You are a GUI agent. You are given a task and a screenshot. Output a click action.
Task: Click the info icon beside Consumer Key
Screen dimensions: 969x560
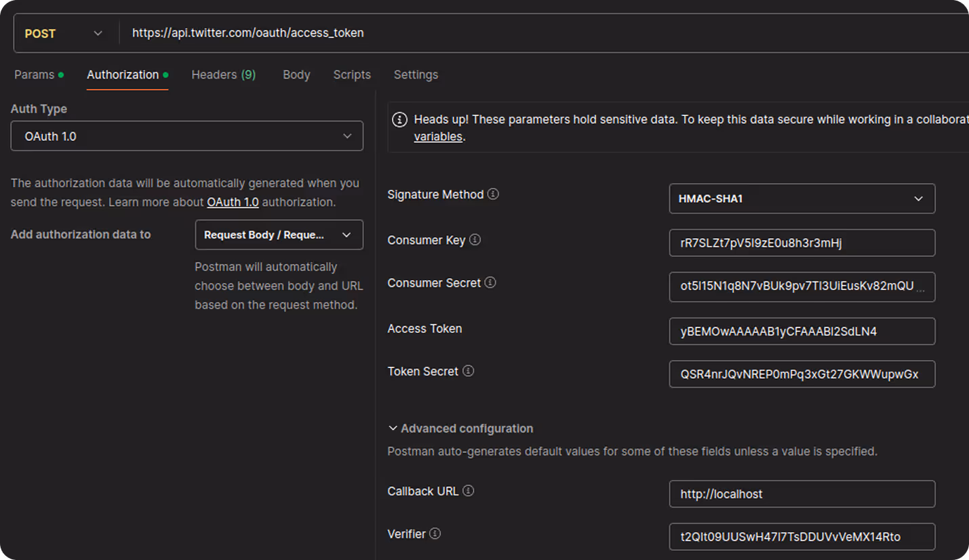474,239
